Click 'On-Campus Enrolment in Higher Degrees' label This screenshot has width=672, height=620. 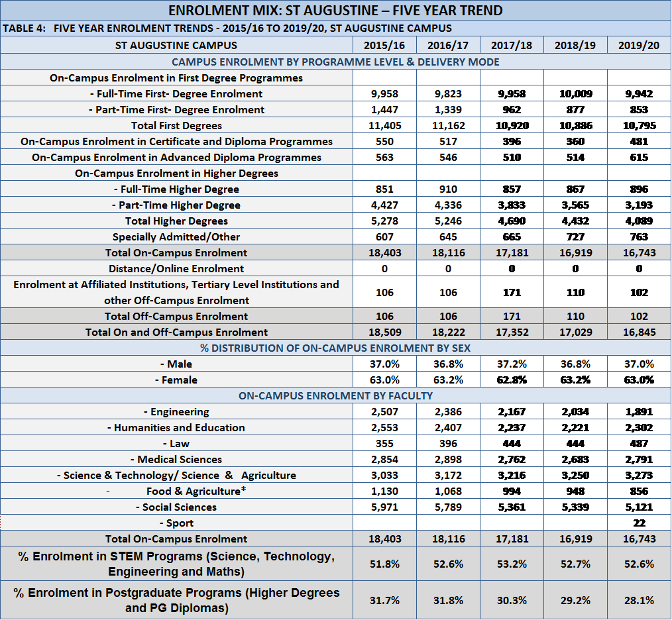tap(176, 173)
